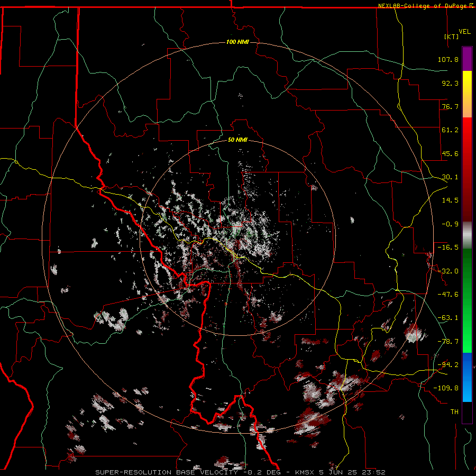Click the -32.0 velocity scale value
The height and width of the screenshot is (476, 476).
(x=448, y=271)
